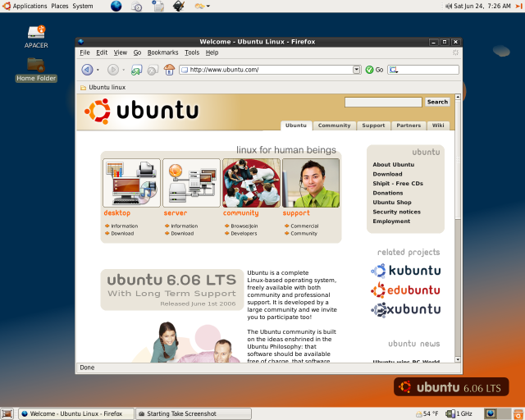Focus the URL address field

point(270,70)
